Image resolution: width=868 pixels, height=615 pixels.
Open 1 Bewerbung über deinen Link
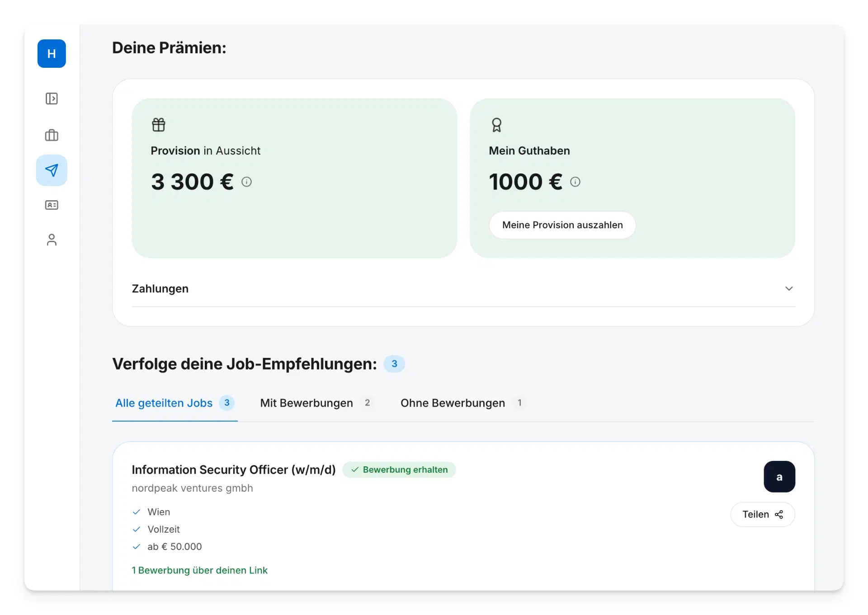click(x=199, y=570)
